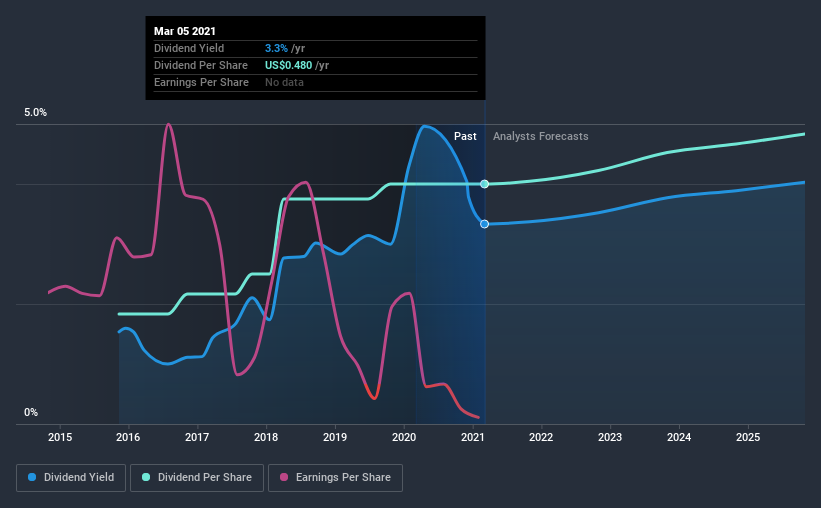Click the Mar 05 2021 tooltip date header
This screenshot has height=508, width=821.
[x=184, y=31]
